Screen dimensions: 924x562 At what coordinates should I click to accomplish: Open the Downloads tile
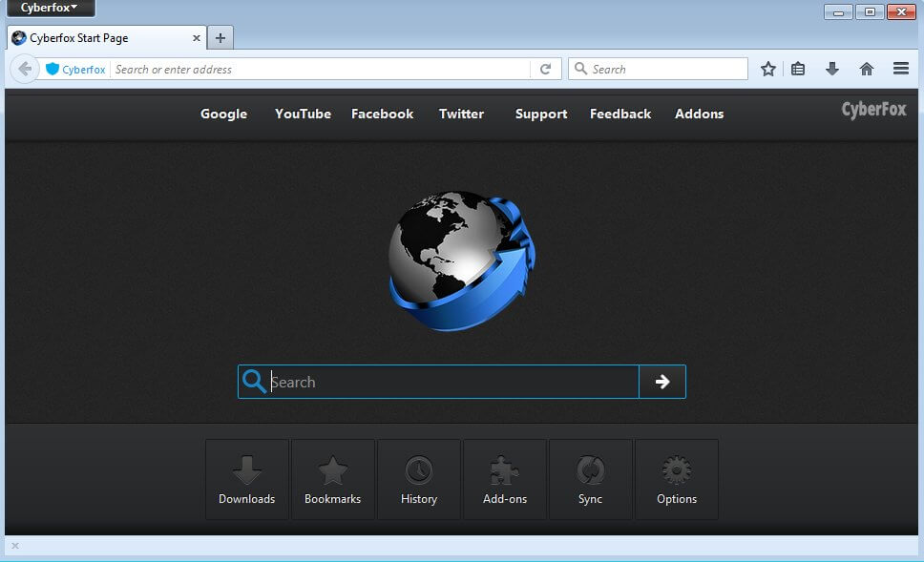click(x=247, y=480)
